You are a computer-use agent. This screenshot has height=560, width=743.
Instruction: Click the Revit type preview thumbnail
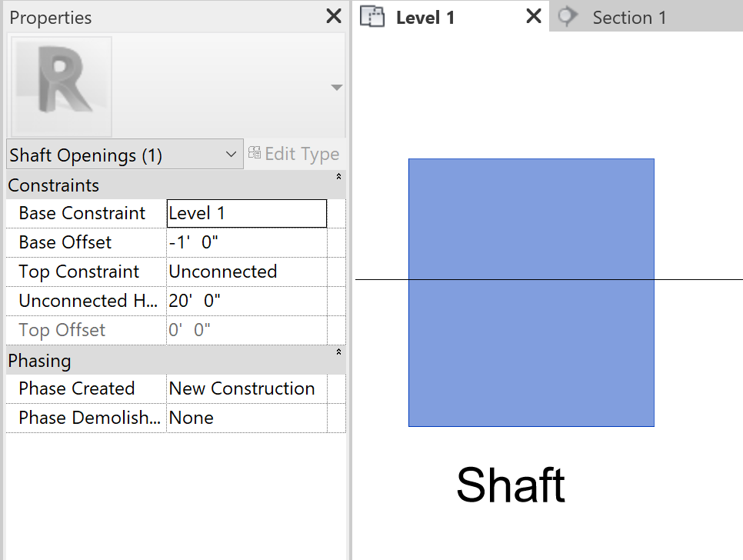pos(62,86)
